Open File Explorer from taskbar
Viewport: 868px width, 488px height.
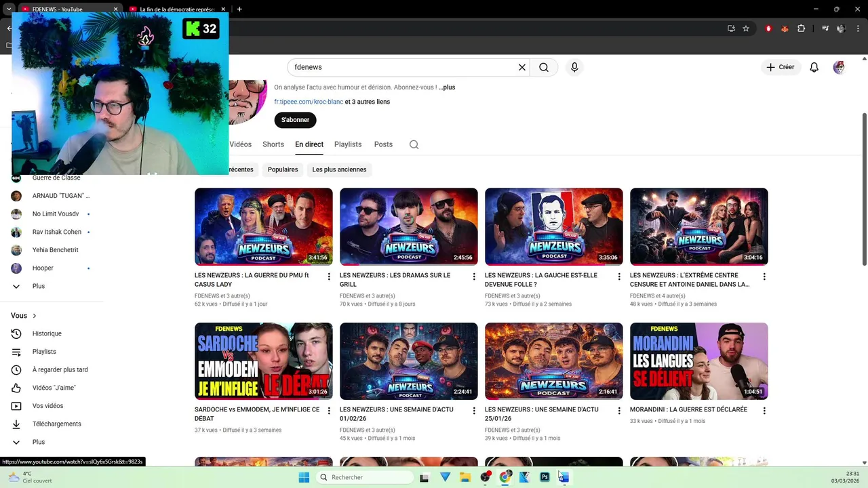pyautogui.click(x=465, y=477)
